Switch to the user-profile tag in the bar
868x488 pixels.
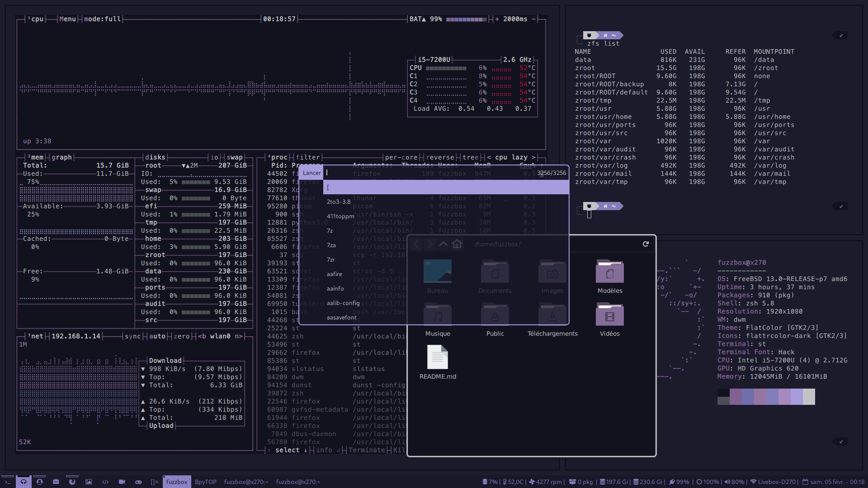(x=40, y=482)
